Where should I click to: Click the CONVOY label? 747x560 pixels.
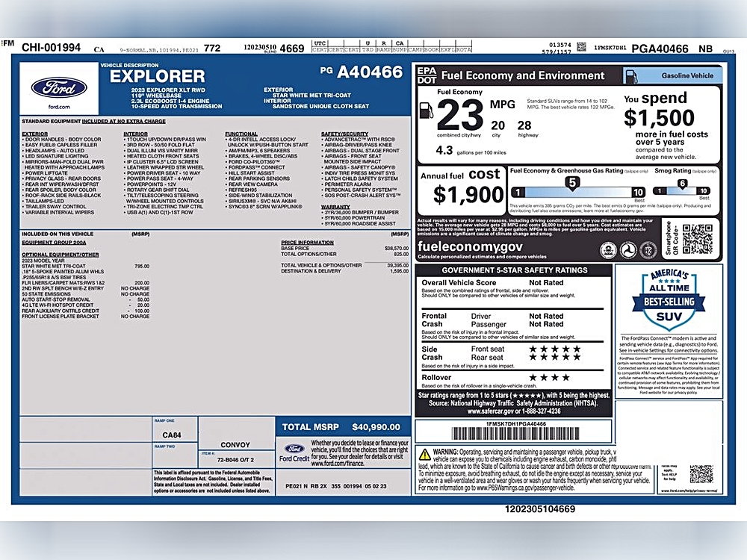click(235, 445)
